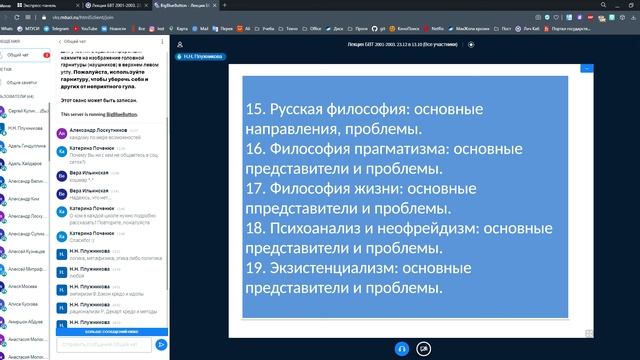Toggle the user list panel icon
Image resolution: width=640 pixels, height=360 pixels.
tap(180, 44)
